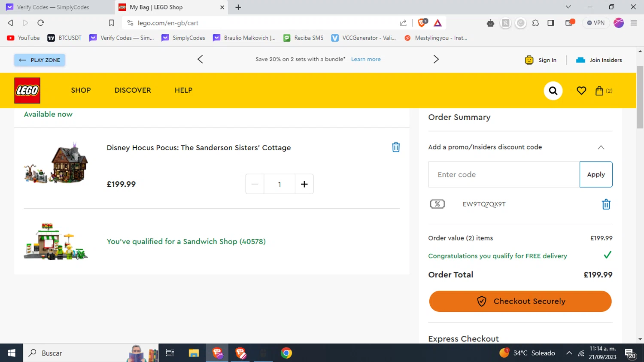Image resolution: width=644 pixels, height=362 pixels.
Task: Open the LEGO search icon
Action: [x=553, y=91]
